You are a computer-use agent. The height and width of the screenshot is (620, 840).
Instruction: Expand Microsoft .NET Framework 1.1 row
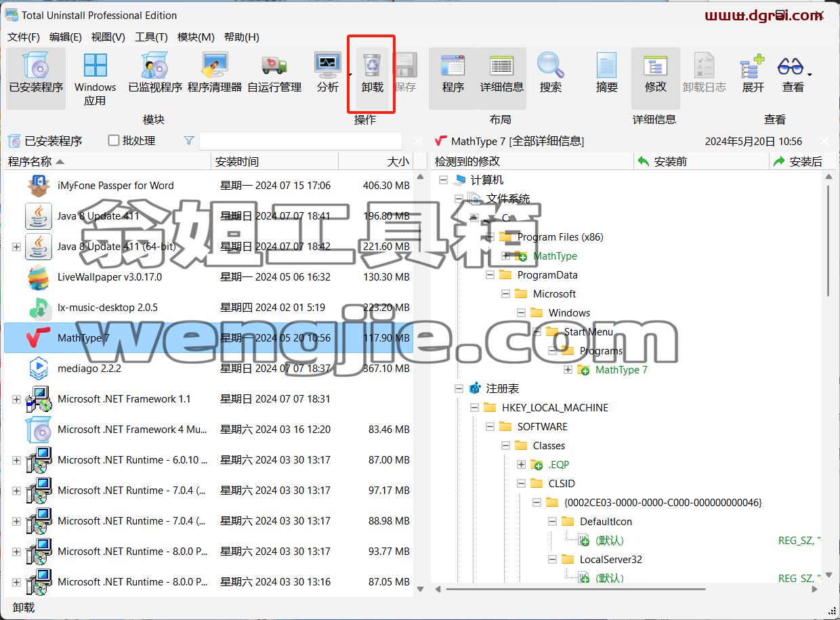[16, 399]
